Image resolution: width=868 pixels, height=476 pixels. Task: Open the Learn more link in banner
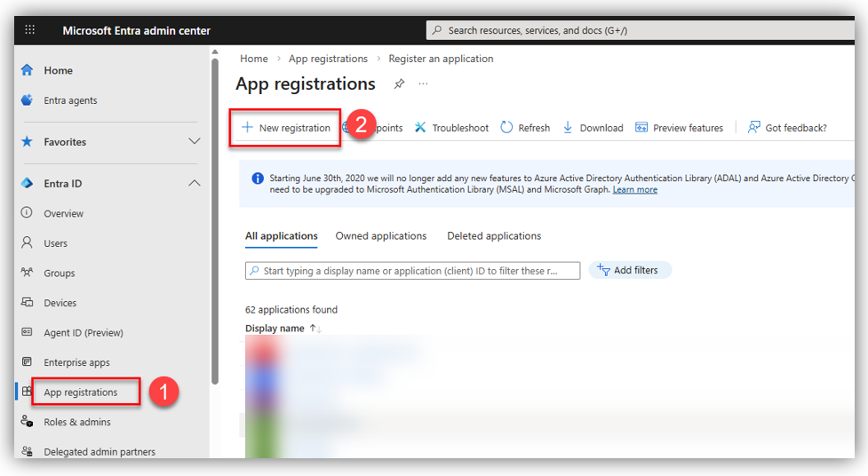[x=635, y=189]
